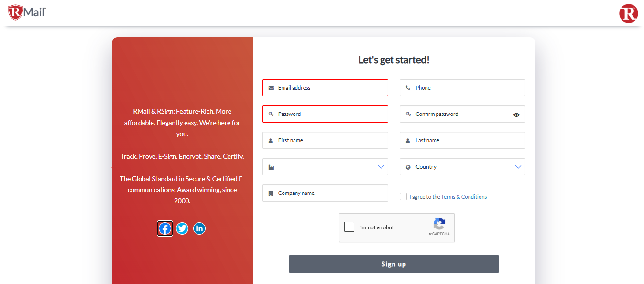Screen dimensions: 644x284
Task: Expand the Country dropdown arrow
Action: 518,167
